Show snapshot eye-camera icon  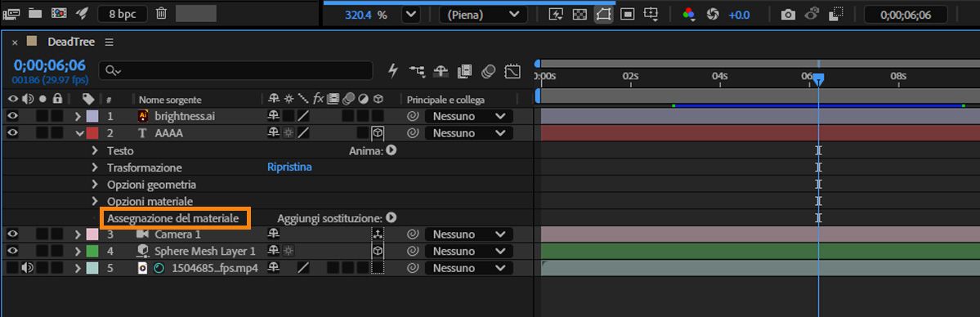(812, 14)
